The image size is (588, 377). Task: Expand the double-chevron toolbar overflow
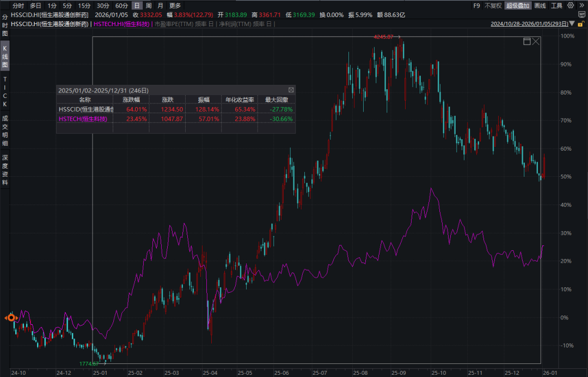click(581, 5)
